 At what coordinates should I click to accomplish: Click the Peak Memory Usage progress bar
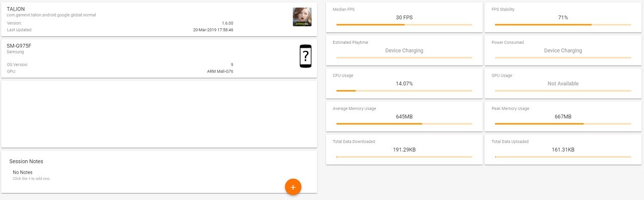pos(563,123)
